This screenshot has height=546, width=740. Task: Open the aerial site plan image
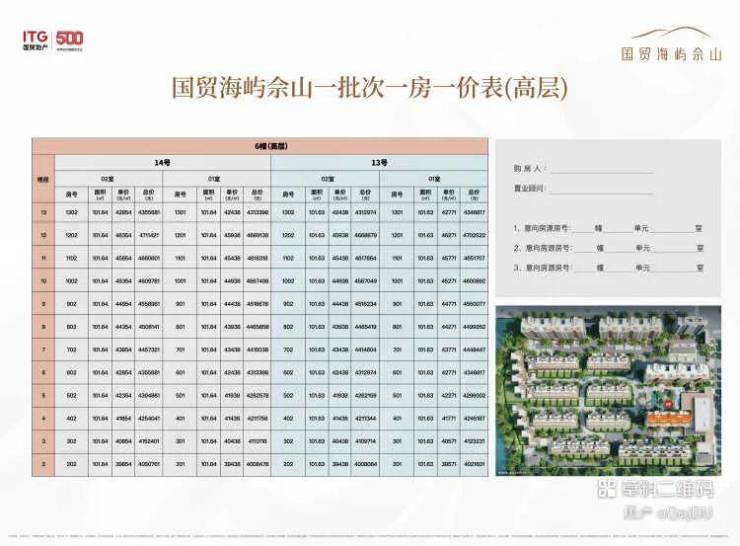[608, 390]
